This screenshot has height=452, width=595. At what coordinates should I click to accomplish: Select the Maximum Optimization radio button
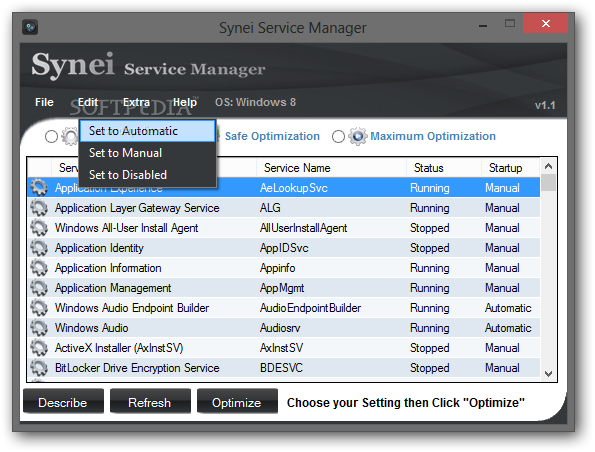[x=338, y=137]
